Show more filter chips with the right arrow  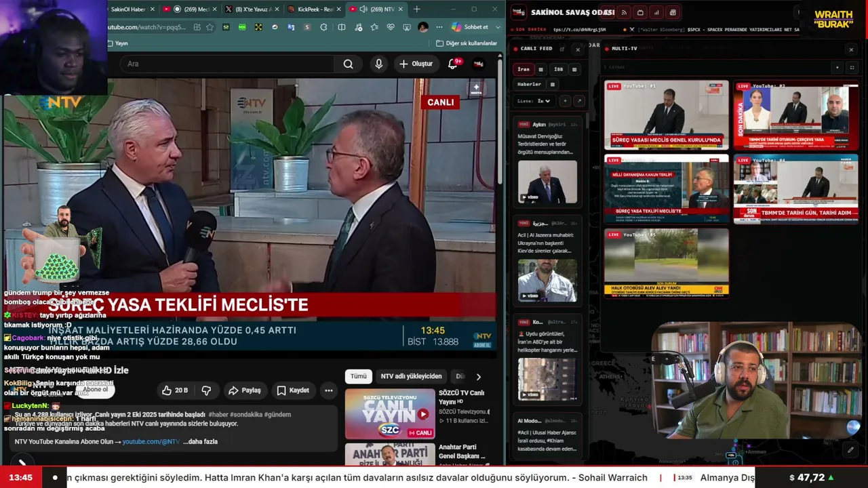point(478,377)
